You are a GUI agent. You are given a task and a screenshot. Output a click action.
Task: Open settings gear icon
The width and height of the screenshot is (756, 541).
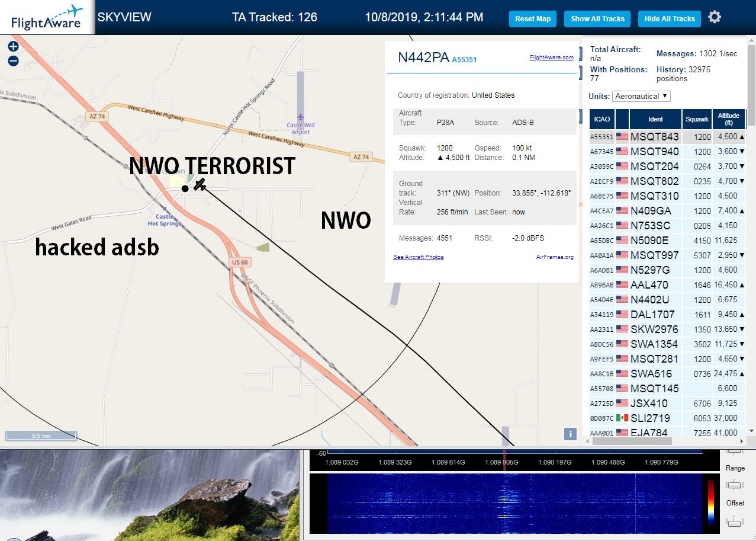[715, 17]
